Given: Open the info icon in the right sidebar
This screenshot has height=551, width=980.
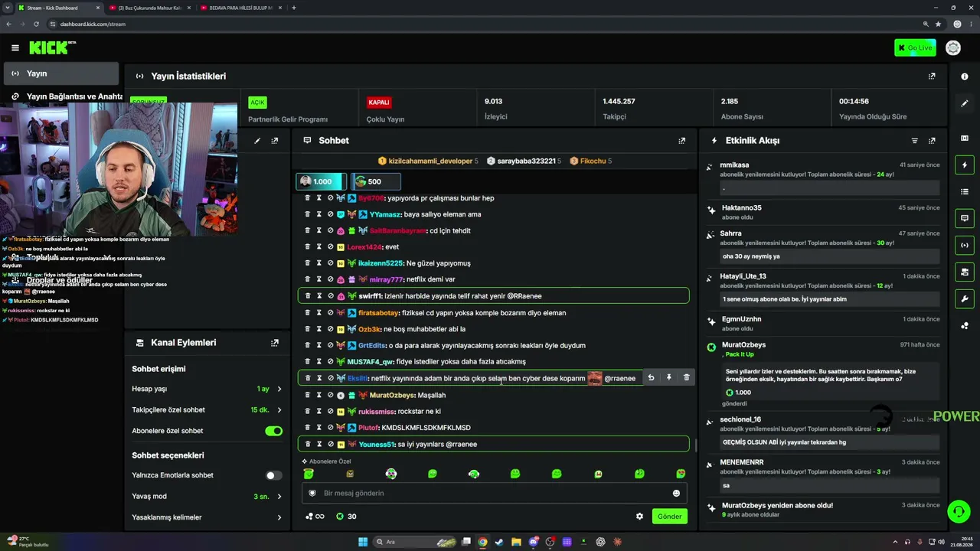Looking at the screenshot, I should pyautogui.click(x=964, y=77).
